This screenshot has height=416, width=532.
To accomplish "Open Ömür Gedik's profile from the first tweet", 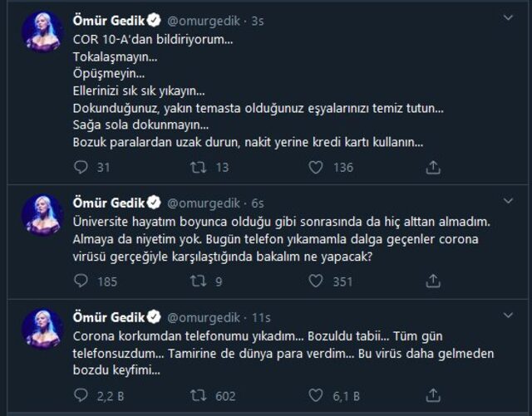I will point(105,16).
